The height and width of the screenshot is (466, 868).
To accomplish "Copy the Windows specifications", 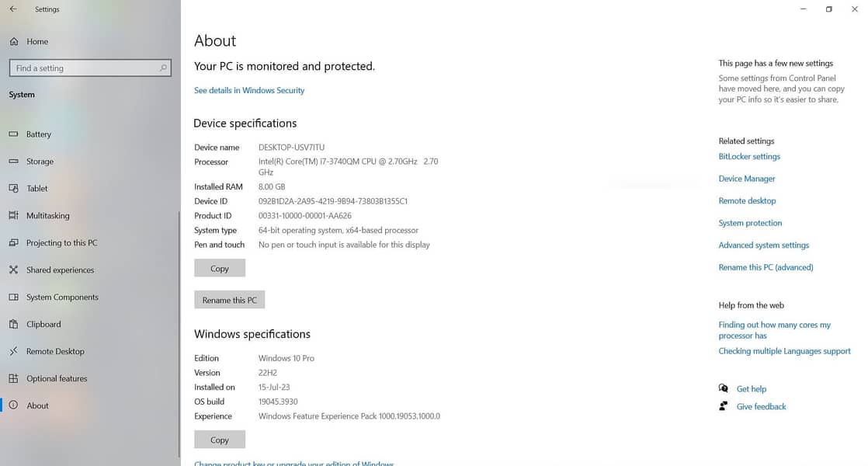I will click(220, 440).
